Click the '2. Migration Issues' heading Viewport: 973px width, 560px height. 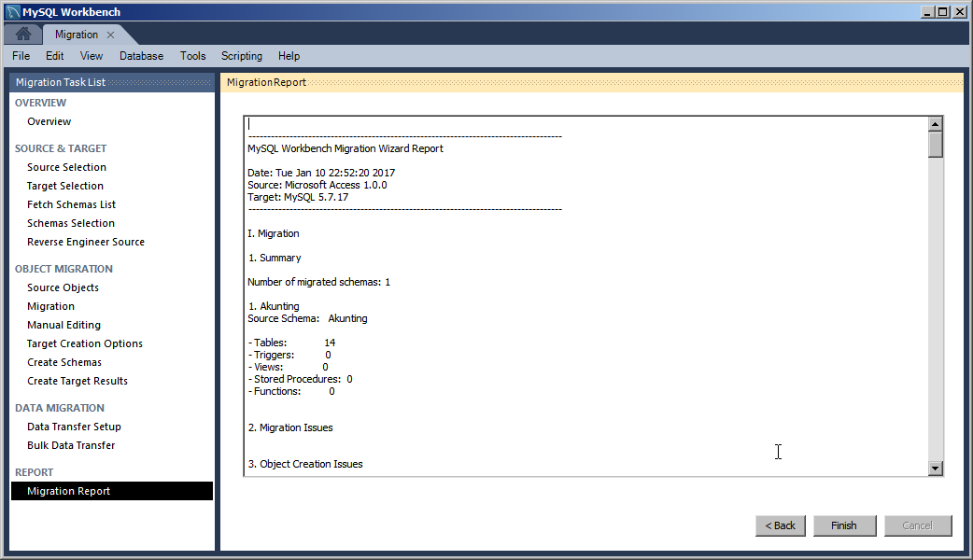click(290, 427)
